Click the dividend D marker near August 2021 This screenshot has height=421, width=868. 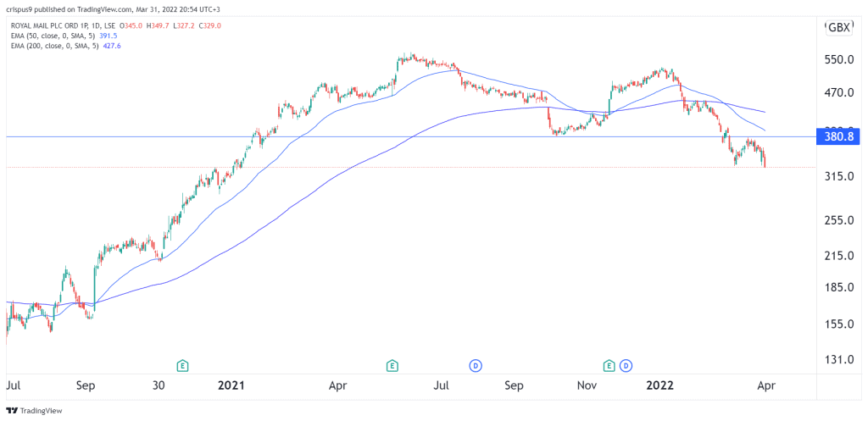pyautogui.click(x=475, y=365)
